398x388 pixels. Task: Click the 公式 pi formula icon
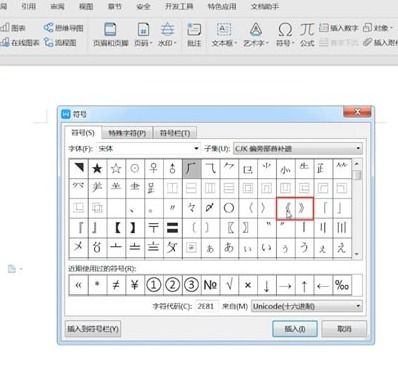(x=307, y=29)
